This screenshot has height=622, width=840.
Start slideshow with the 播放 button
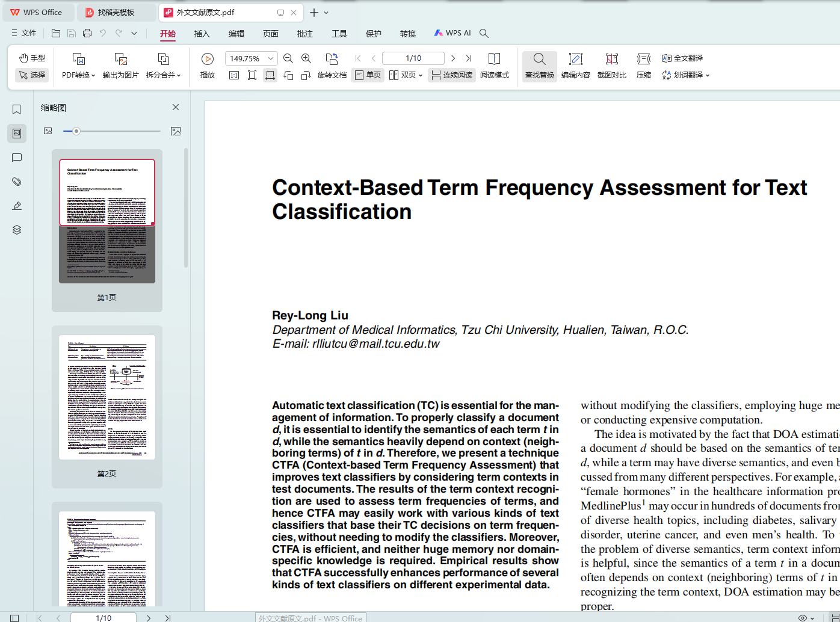point(208,66)
